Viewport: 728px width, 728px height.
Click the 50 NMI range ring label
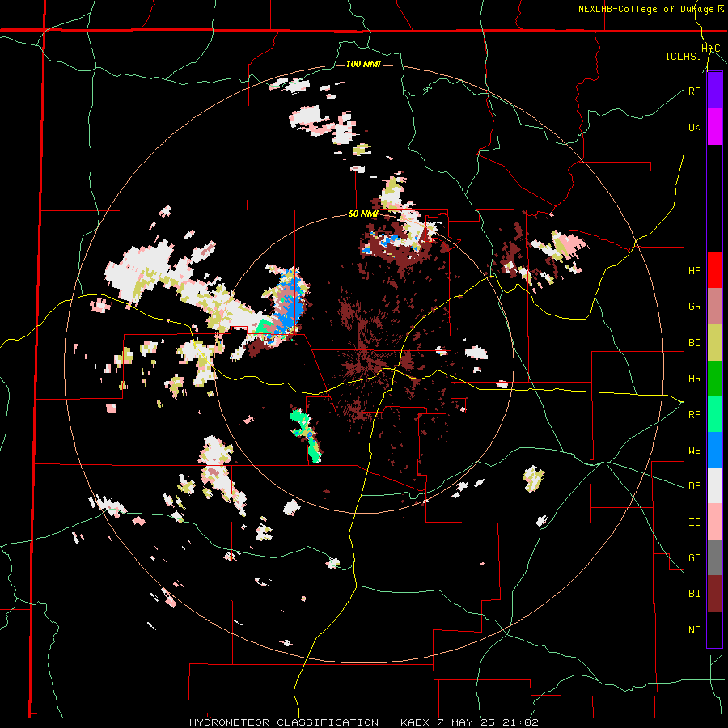(x=363, y=214)
